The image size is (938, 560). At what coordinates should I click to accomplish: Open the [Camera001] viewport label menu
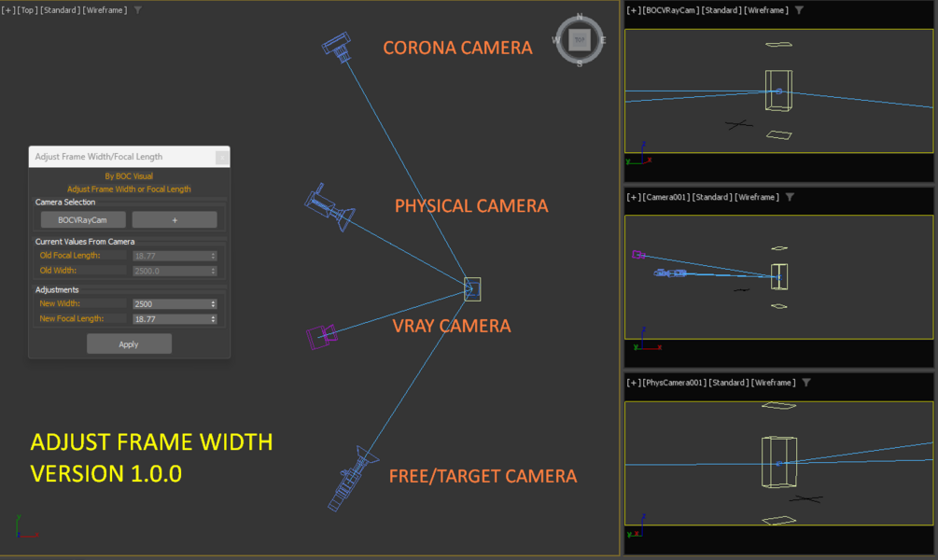point(666,197)
